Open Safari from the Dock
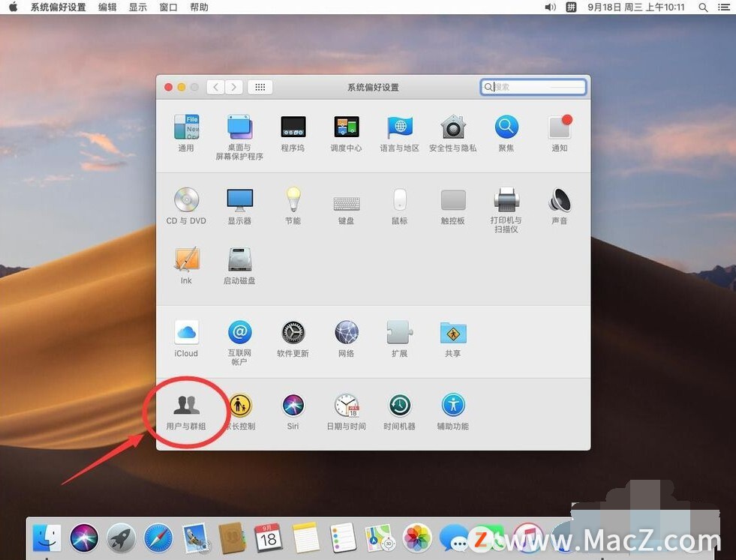This screenshot has width=736, height=560. 158,538
